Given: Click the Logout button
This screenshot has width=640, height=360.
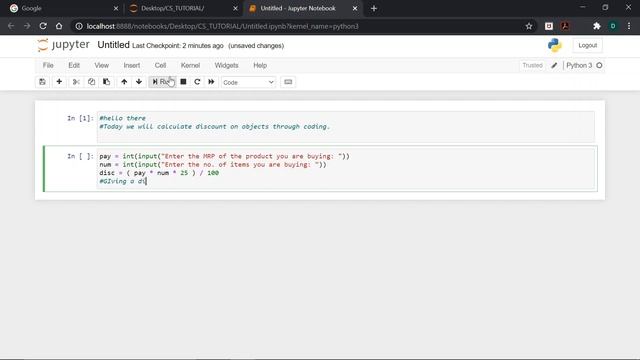Looking at the screenshot, I should (x=587, y=45).
